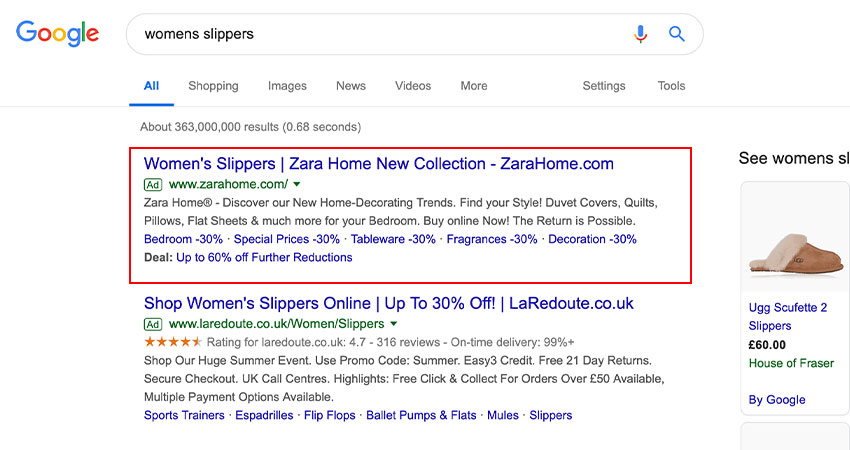Open the Videos results tab
The width and height of the screenshot is (850, 450).
[x=413, y=86]
